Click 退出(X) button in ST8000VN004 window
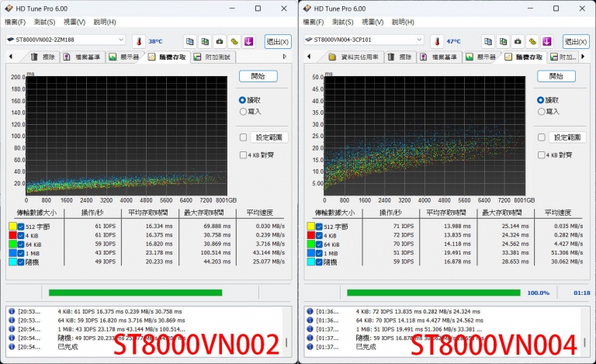Screen dimensions: 596x364 pos(576,41)
